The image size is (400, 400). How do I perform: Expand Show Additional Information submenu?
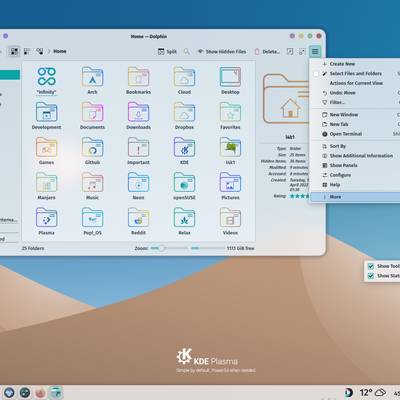[355, 156]
